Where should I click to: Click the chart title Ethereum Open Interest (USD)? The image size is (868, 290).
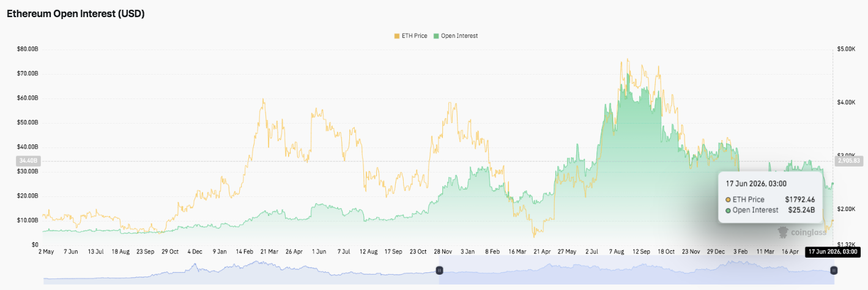point(76,13)
